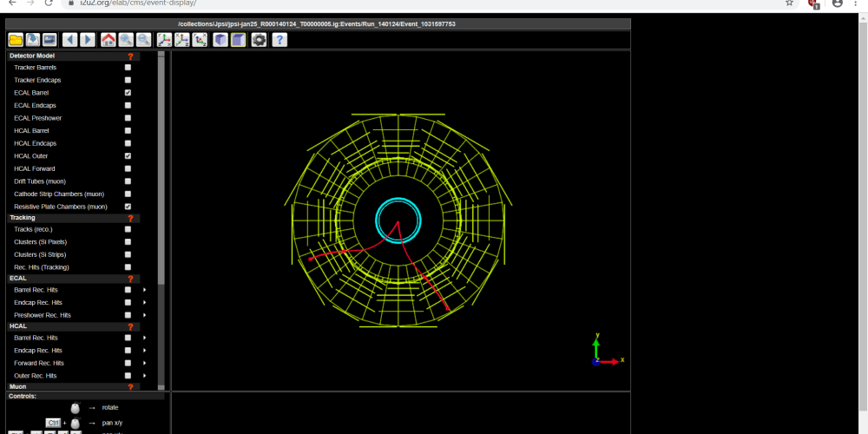Click the screenshot export image icon
The height and width of the screenshot is (434, 868).
pyautogui.click(x=49, y=40)
